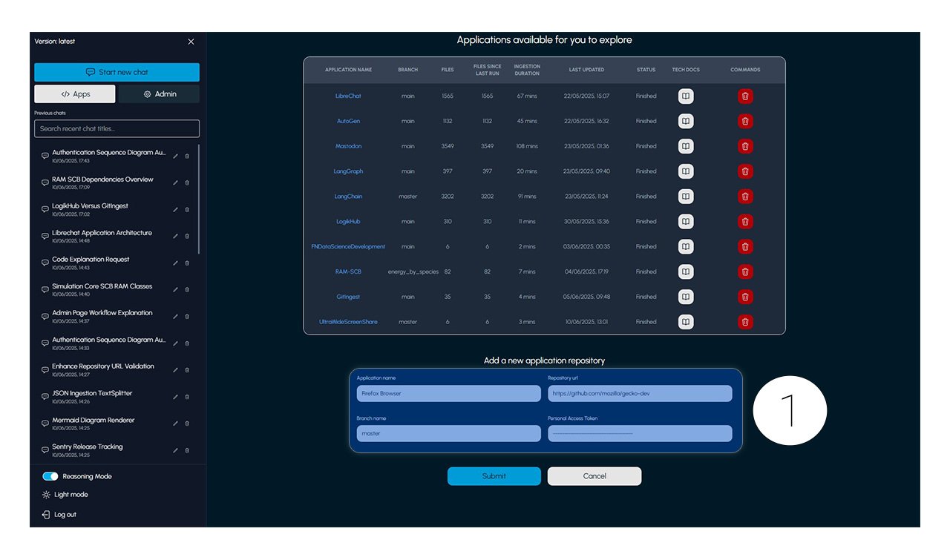Edit the Repository url field
950x560 pixels.
point(640,393)
